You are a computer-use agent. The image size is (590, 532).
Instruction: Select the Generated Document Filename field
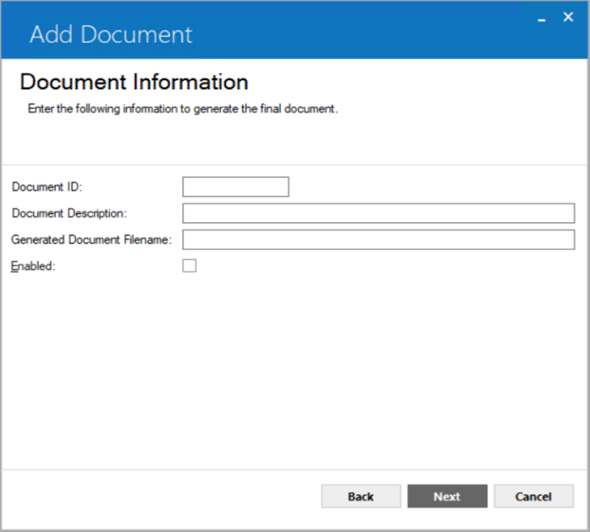tap(379, 240)
